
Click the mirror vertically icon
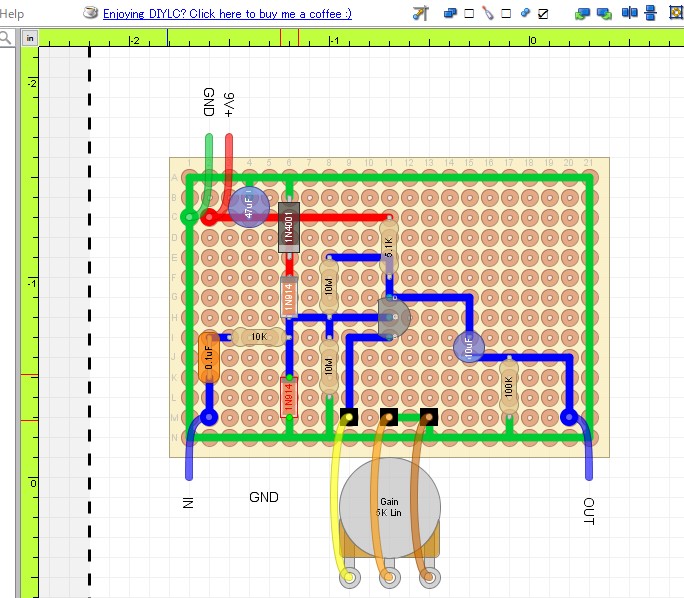tap(650, 13)
